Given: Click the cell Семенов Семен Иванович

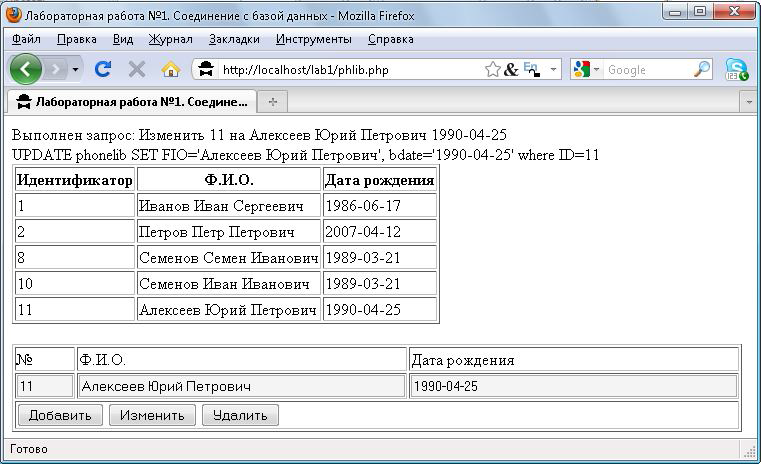Looking at the screenshot, I should [229, 258].
